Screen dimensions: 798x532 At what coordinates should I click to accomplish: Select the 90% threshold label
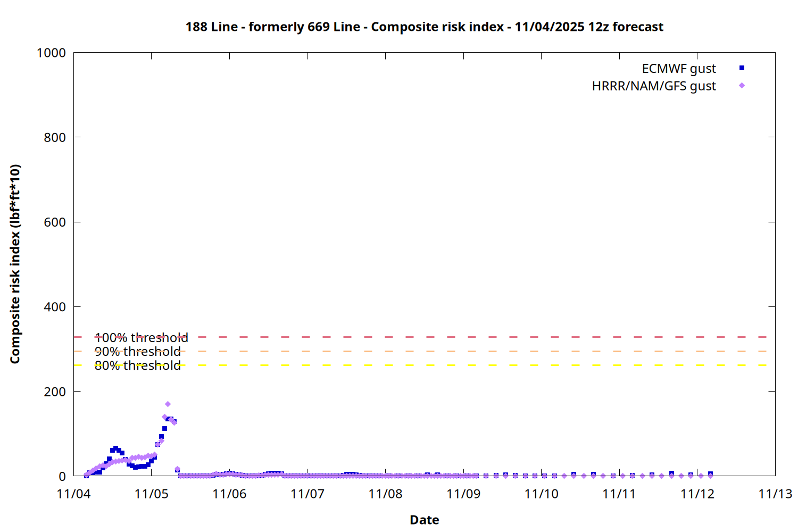click(x=137, y=352)
